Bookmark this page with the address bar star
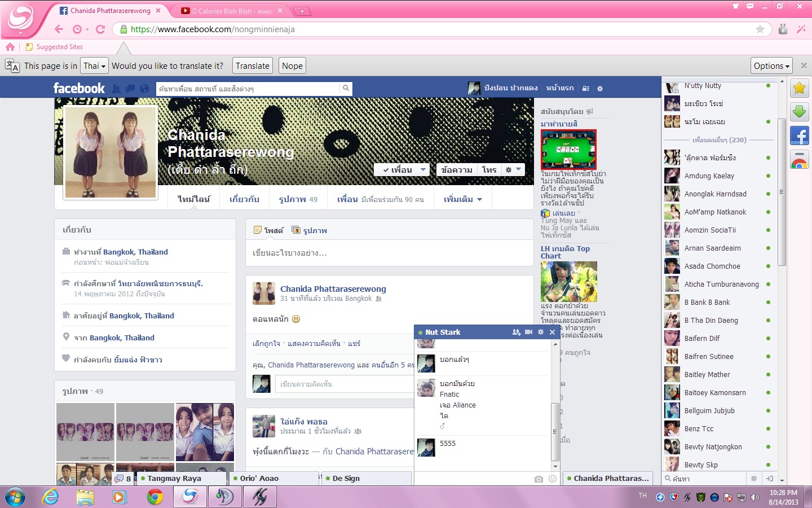Screen dimensions: 812x508 pos(760,29)
